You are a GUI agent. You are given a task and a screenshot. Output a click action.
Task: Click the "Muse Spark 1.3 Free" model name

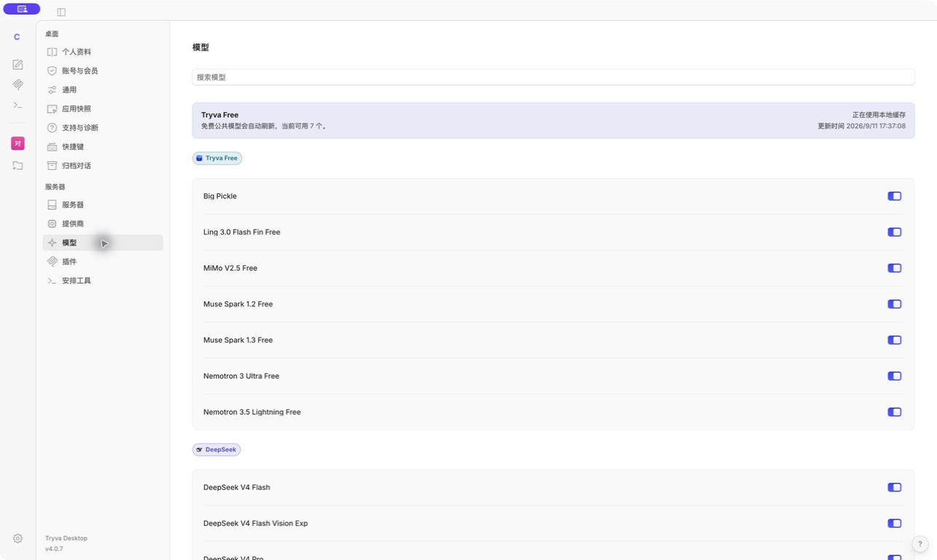coord(238,340)
